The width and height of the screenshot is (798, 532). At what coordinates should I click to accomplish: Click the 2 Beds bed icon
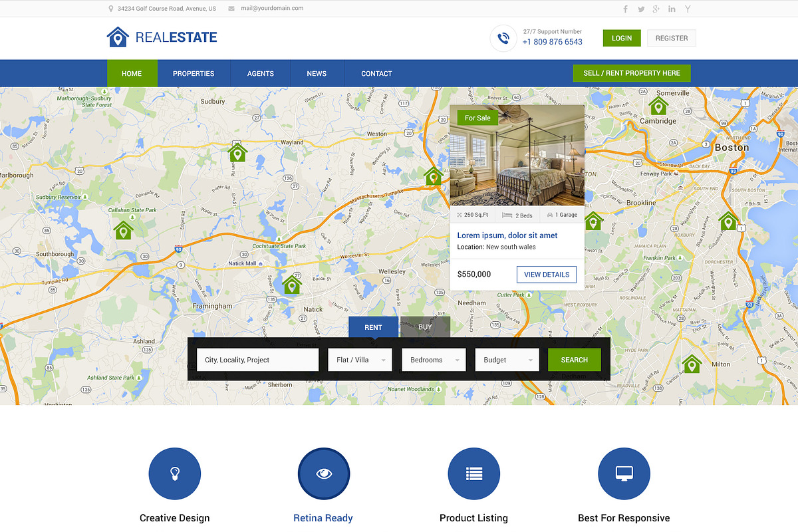pos(507,215)
